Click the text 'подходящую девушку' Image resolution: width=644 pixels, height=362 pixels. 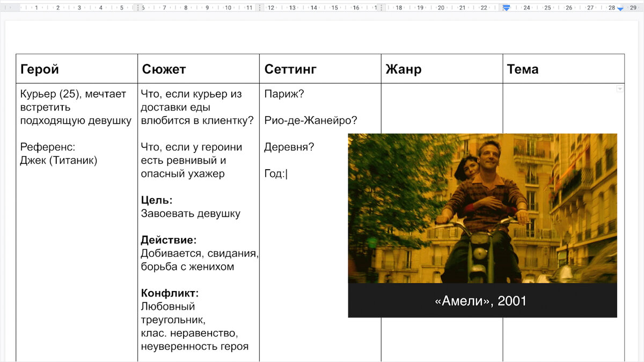tap(76, 120)
